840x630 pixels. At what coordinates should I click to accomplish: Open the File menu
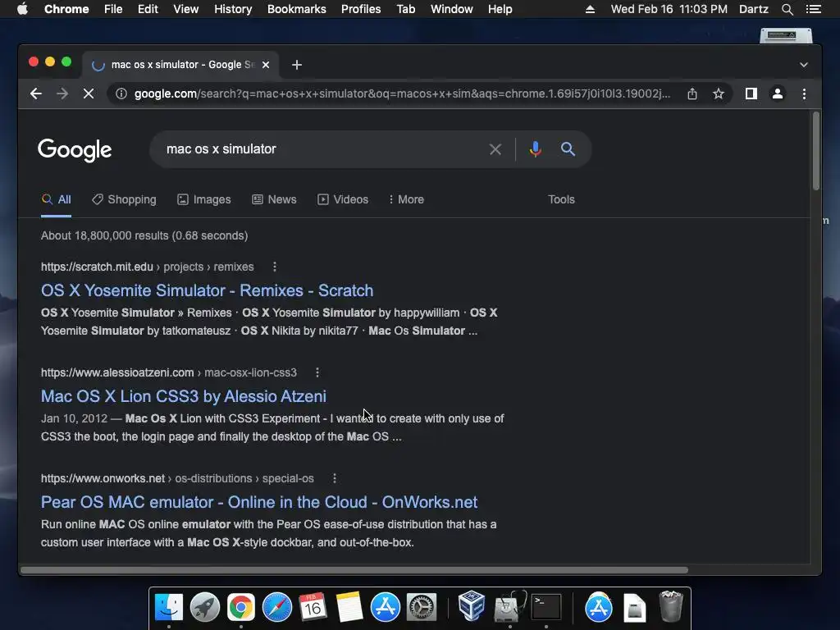(x=113, y=9)
